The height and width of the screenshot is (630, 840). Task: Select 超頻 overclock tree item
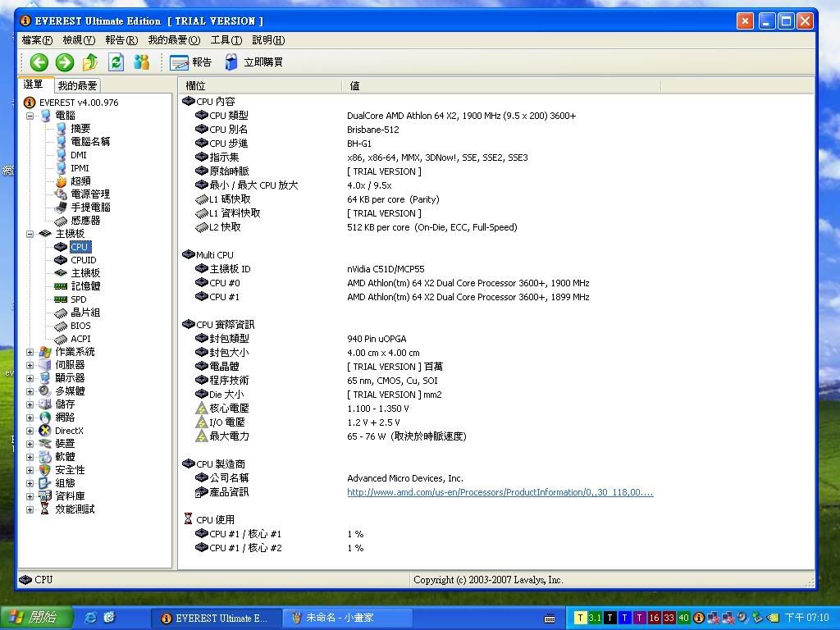click(80, 181)
